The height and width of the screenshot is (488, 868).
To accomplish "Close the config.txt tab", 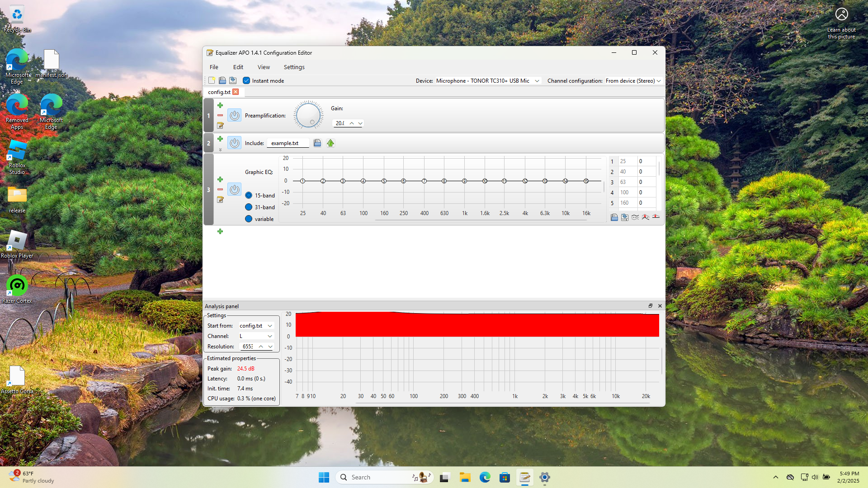I will click(x=236, y=92).
